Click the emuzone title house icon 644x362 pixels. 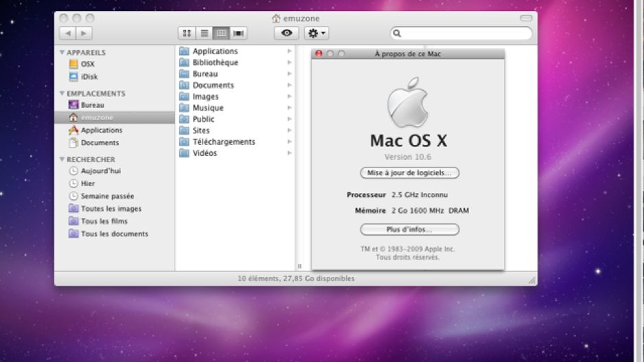click(276, 18)
